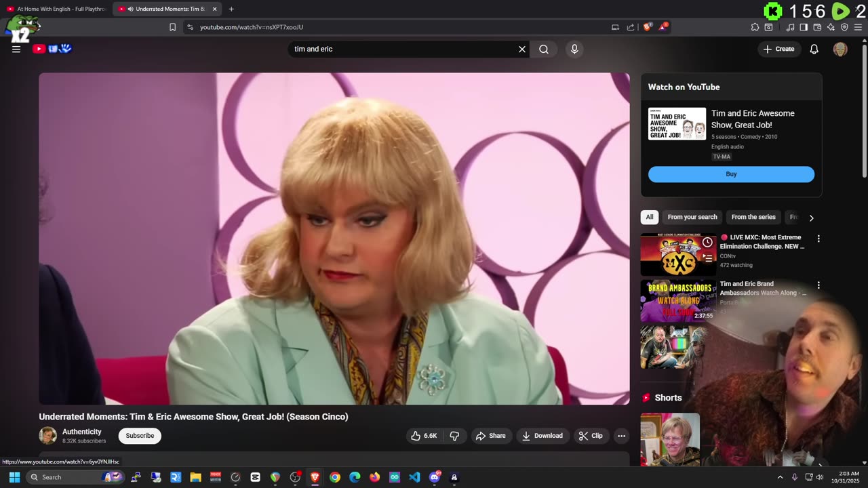The width and height of the screenshot is (868, 488).
Task: Open Brave playlist music note icon
Action: tap(790, 27)
